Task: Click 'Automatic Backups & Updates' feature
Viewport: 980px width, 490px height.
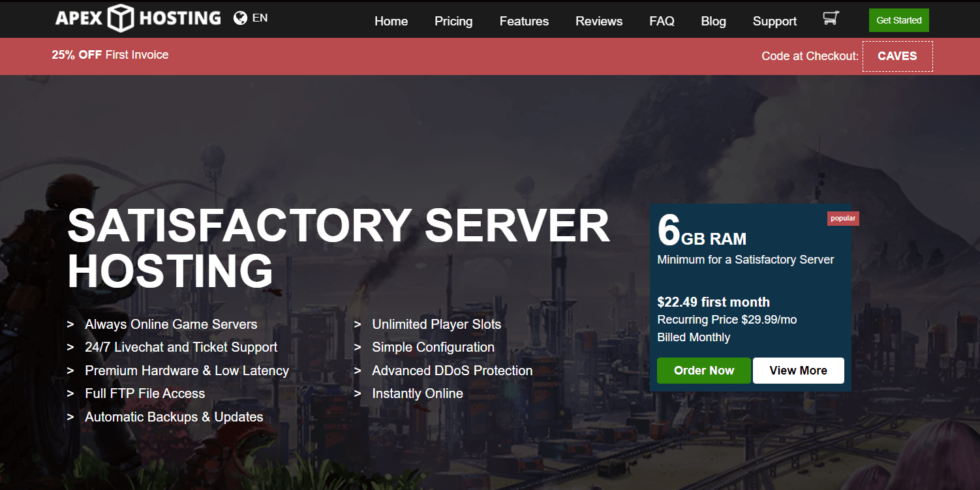Action: coord(174,417)
